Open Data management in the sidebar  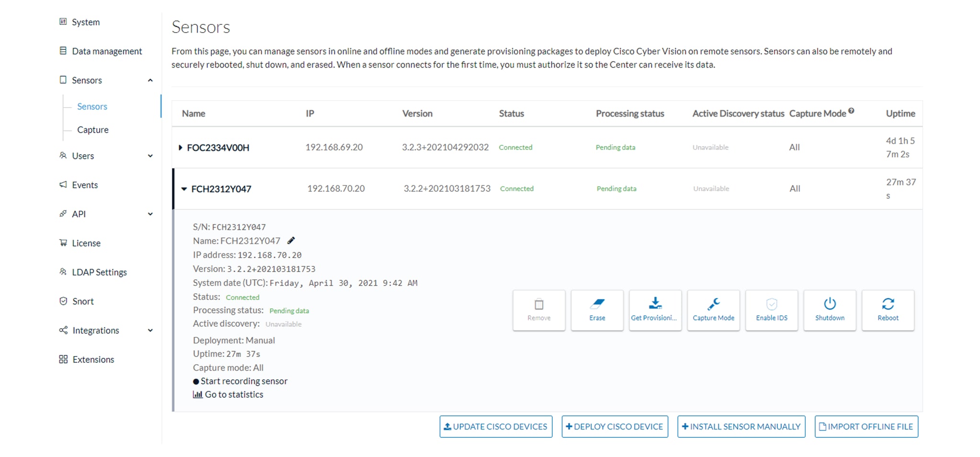pos(106,51)
